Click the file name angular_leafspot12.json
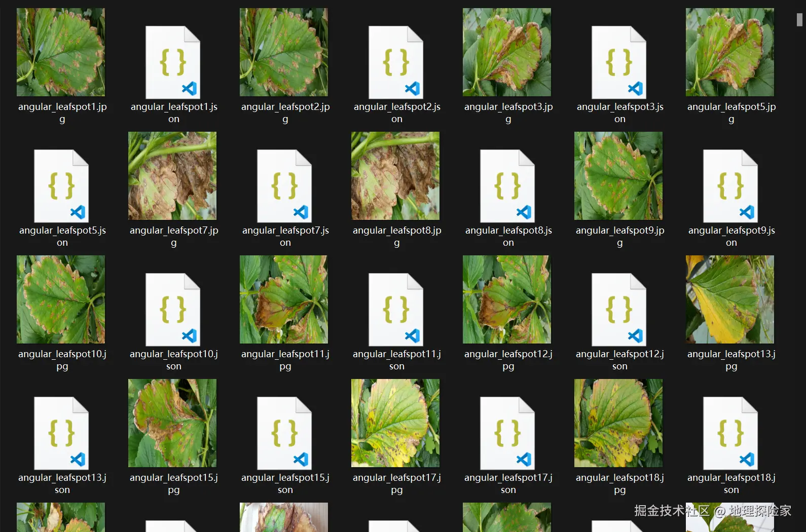 pos(620,360)
